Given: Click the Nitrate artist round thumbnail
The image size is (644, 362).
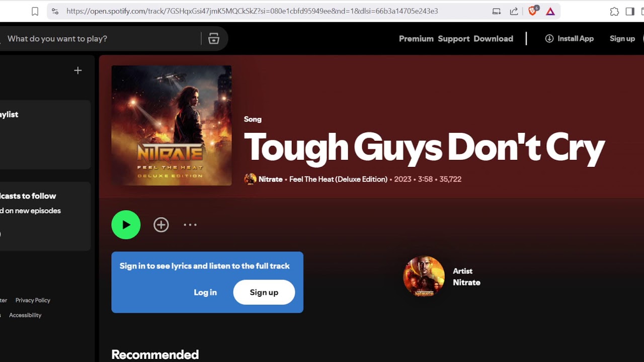Looking at the screenshot, I should pyautogui.click(x=424, y=277).
